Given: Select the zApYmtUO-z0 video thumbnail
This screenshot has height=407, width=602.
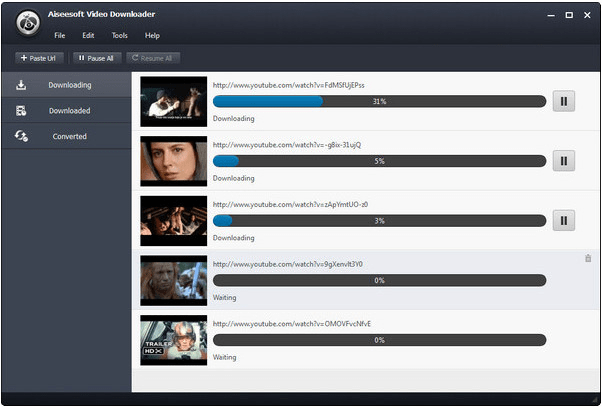Looking at the screenshot, I should (174, 221).
